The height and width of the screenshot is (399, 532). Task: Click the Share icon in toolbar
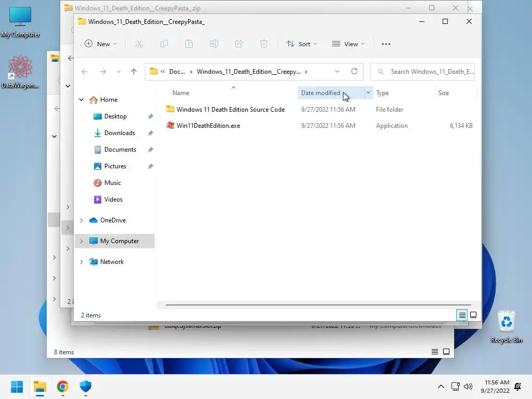pos(239,44)
